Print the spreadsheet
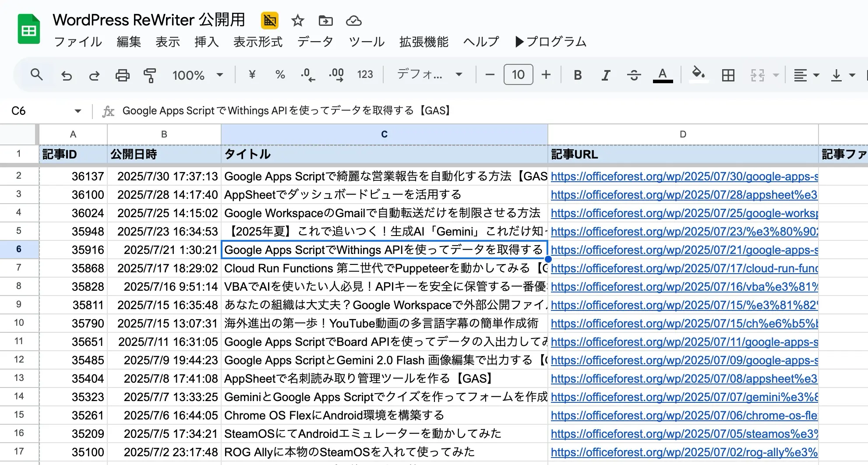The height and width of the screenshot is (465, 868). coord(122,75)
